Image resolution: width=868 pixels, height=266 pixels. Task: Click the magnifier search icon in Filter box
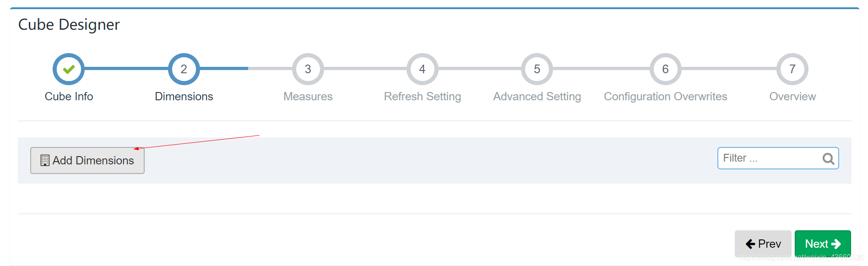tap(828, 158)
